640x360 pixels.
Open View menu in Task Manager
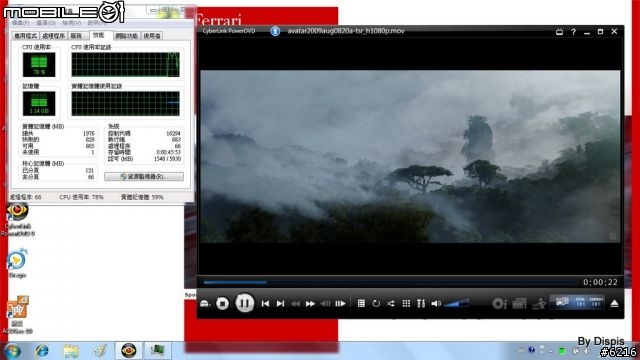[71, 23]
